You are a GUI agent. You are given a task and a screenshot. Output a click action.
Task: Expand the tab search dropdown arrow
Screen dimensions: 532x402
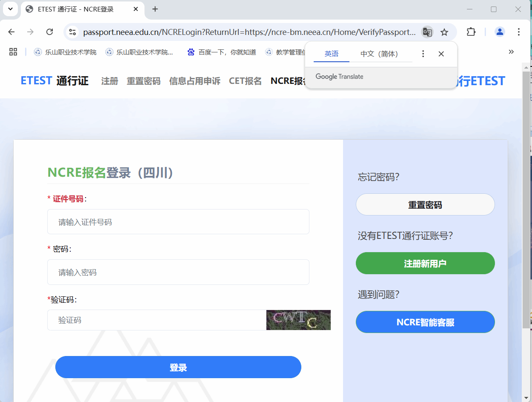coord(10,9)
